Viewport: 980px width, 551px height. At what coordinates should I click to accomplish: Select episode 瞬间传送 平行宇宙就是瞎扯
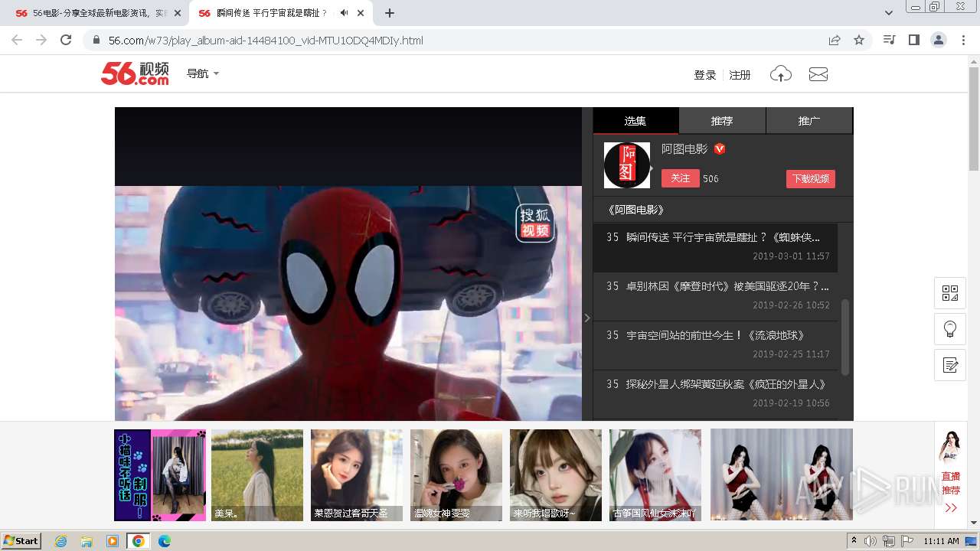point(715,246)
